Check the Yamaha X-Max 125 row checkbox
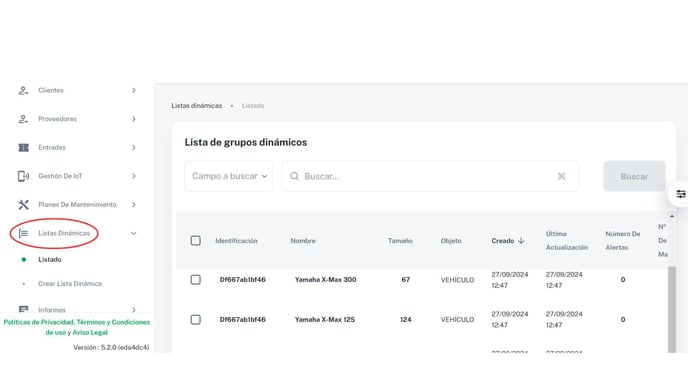This screenshot has width=688, height=387. point(196,319)
